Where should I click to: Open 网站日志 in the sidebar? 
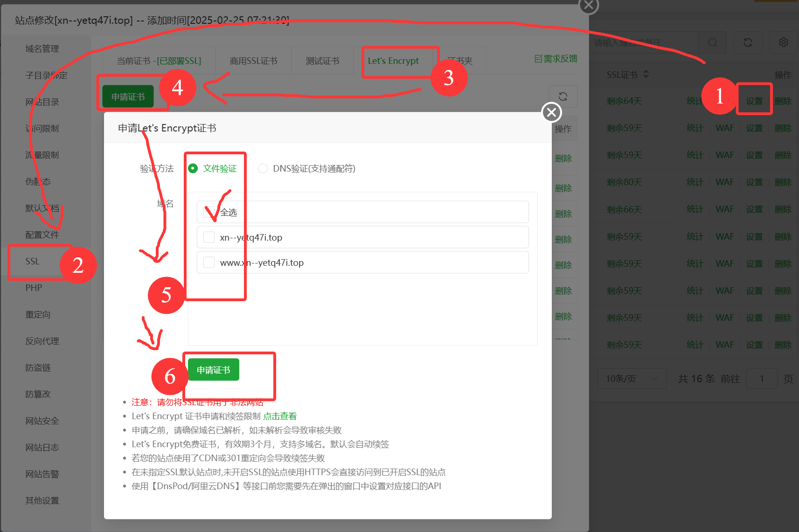[x=42, y=447]
